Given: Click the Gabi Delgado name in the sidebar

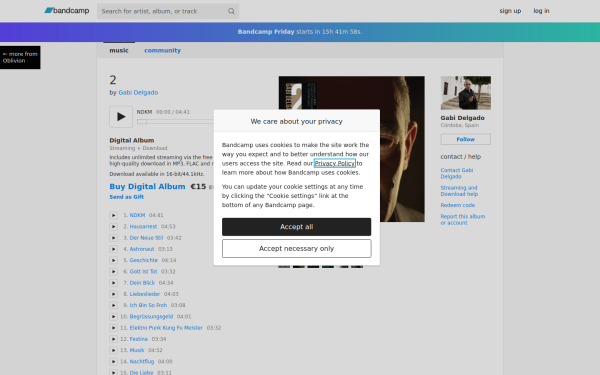Looking at the screenshot, I should coord(462,118).
